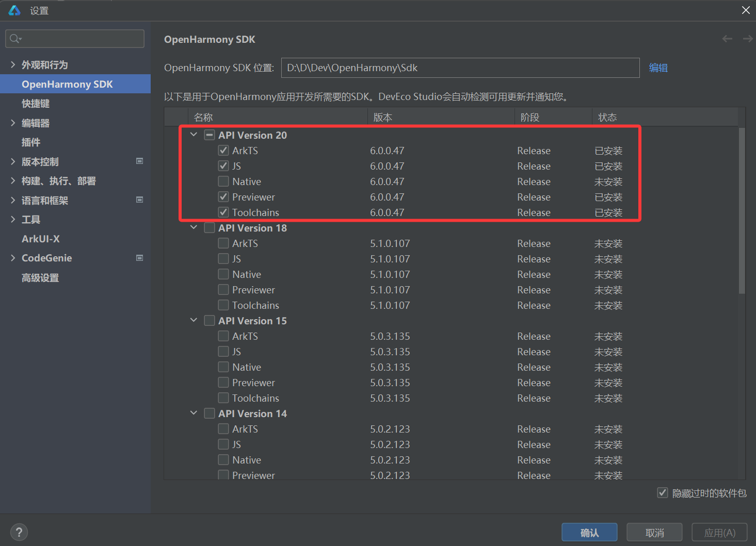Screen dimensions: 756x546
Task: Collapse the API Version 20 group
Action: pos(194,135)
